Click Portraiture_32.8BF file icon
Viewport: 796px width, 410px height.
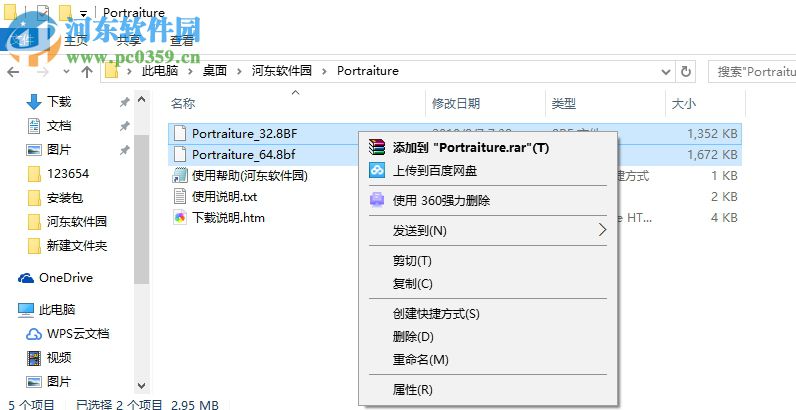point(180,133)
